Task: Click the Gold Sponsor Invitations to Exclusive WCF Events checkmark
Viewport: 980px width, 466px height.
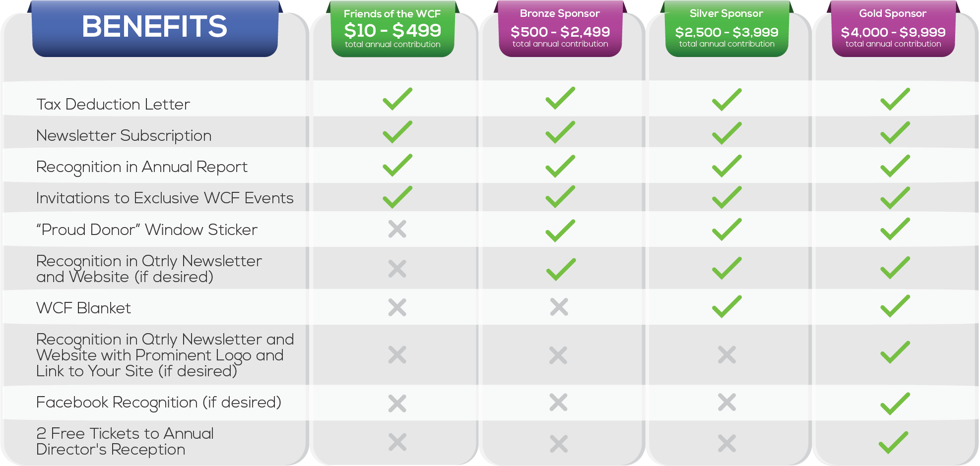Action: click(x=895, y=198)
